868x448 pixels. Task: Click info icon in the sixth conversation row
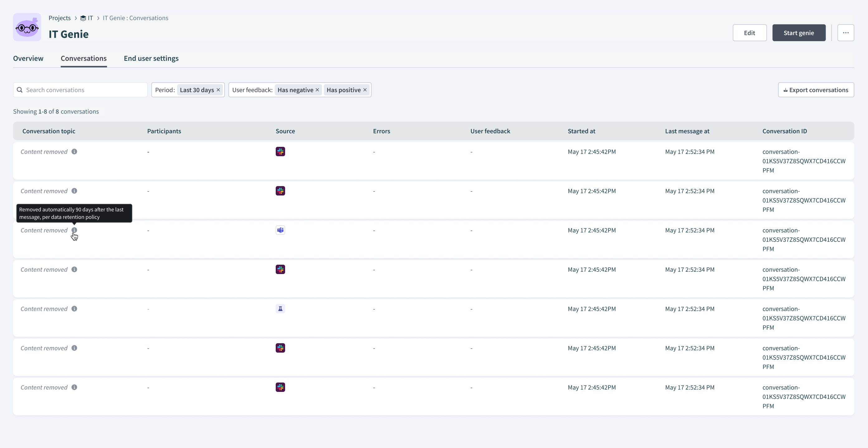coord(74,348)
